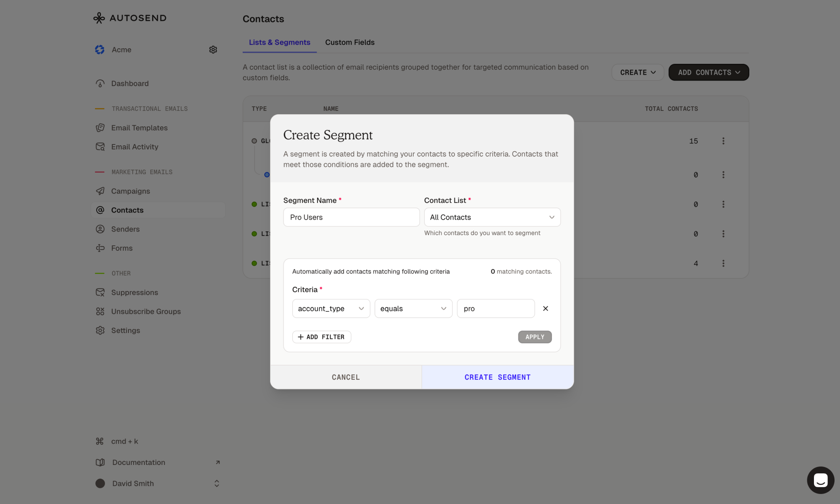Cancel the Create Segment dialog
The height and width of the screenshot is (504, 840).
pos(346,377)
